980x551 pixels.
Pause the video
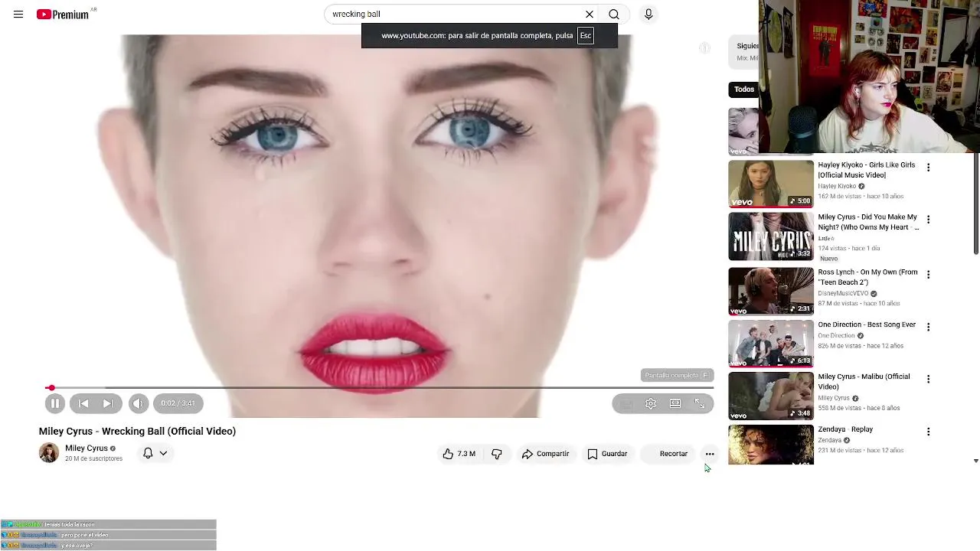[x=54, y=403]
